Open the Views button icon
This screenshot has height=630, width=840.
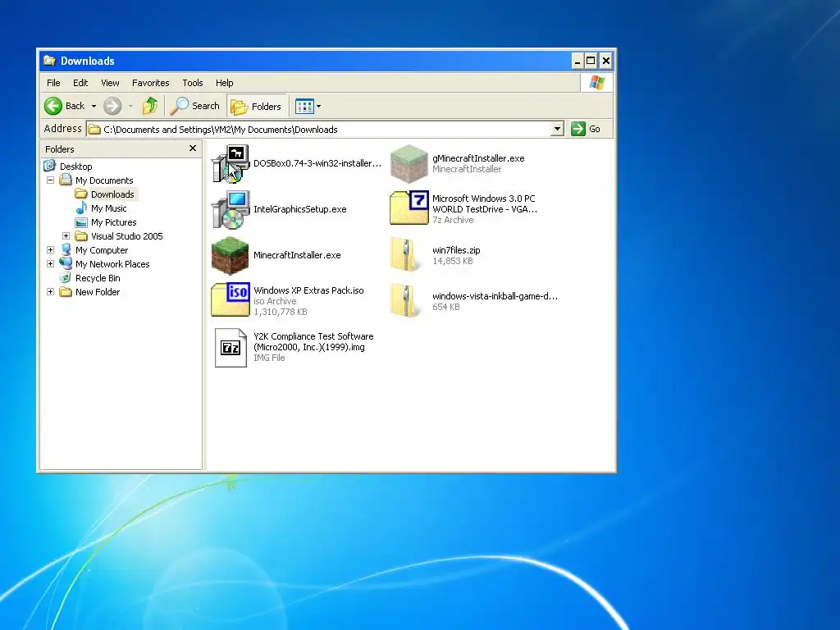(304, 106)
